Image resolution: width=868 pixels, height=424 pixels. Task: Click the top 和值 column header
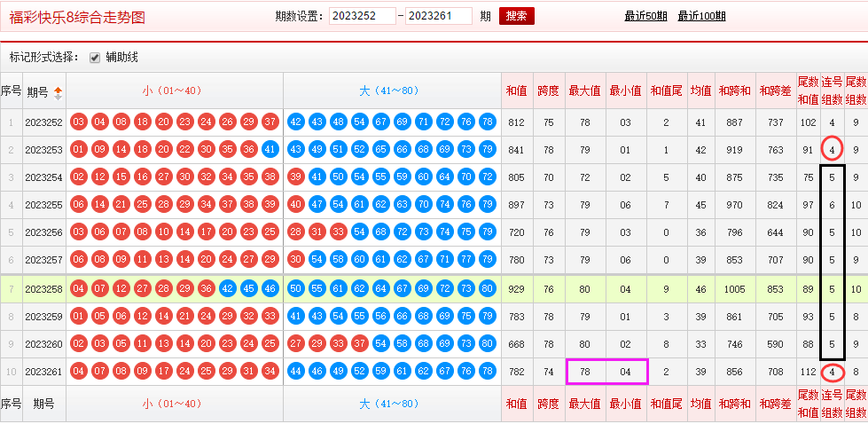pyautogui.click(x=516, y=90)
